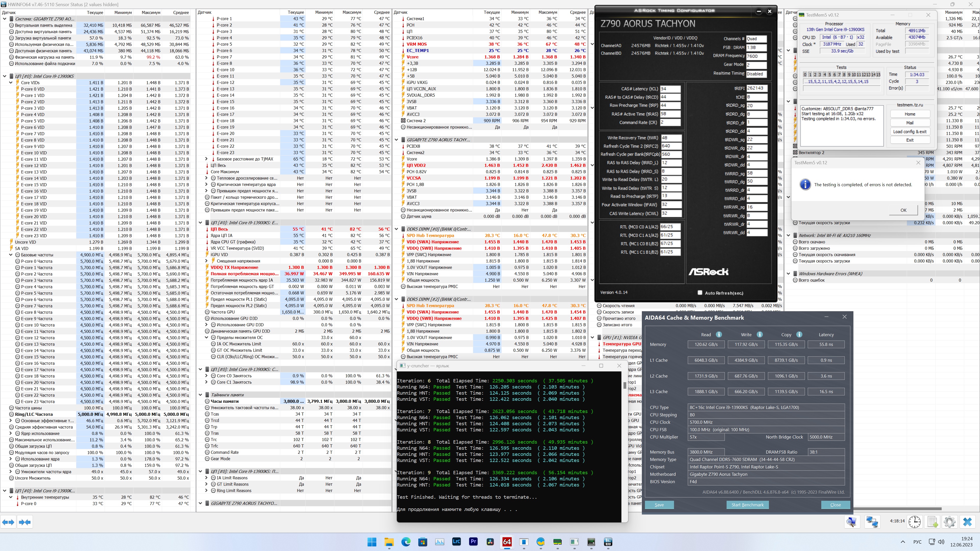Click the reset clock icon in HWiNFO

click(915, 522)
